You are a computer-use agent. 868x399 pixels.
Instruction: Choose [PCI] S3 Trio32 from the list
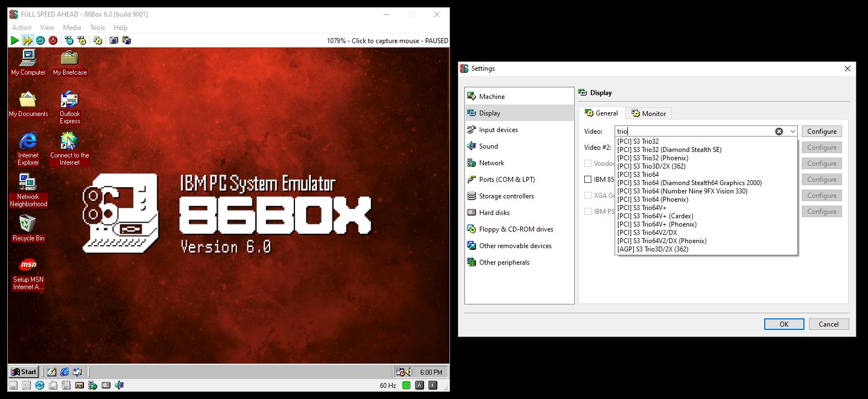(706, 141)
